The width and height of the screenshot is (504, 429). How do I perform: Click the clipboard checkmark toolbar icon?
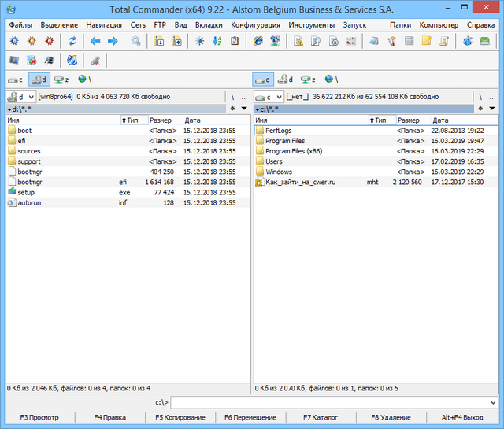point(235,41)
